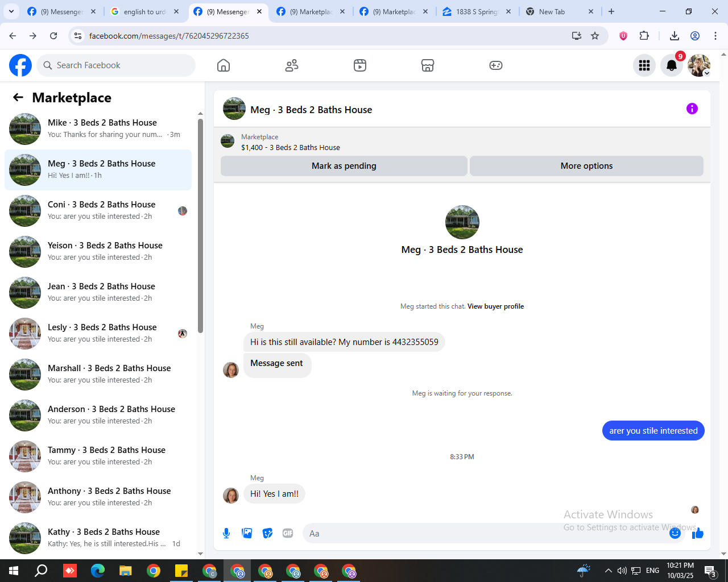Show hidden system tray icons

[x=608, y=571]
